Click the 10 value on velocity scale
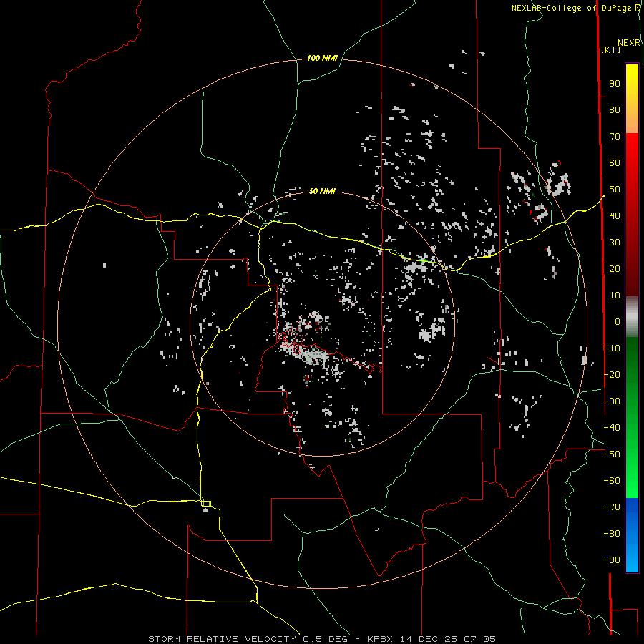This screenshot has height=644, width=644. pyautogui.click(x=615, y=296)
